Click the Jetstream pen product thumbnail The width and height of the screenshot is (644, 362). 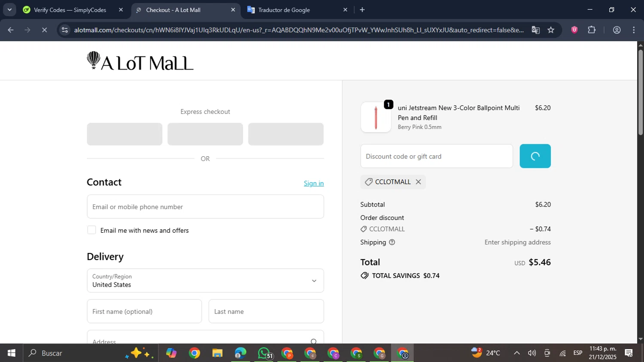pos(376,117)
